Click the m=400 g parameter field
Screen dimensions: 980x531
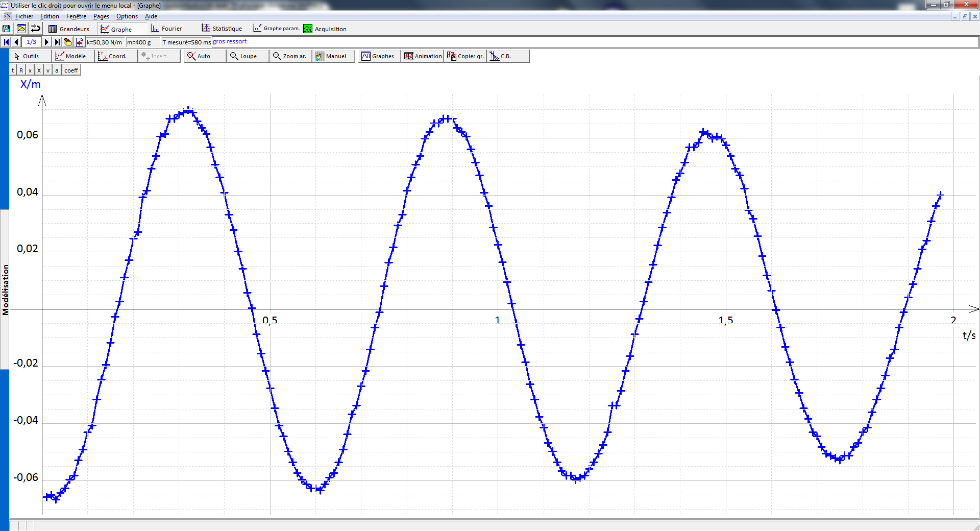click(143, 42)
